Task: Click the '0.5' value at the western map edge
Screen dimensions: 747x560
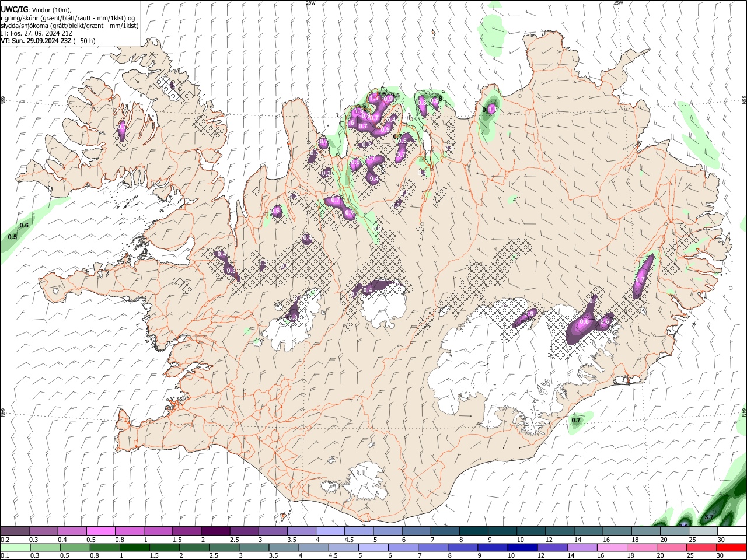Action: [x=12, y=237]
